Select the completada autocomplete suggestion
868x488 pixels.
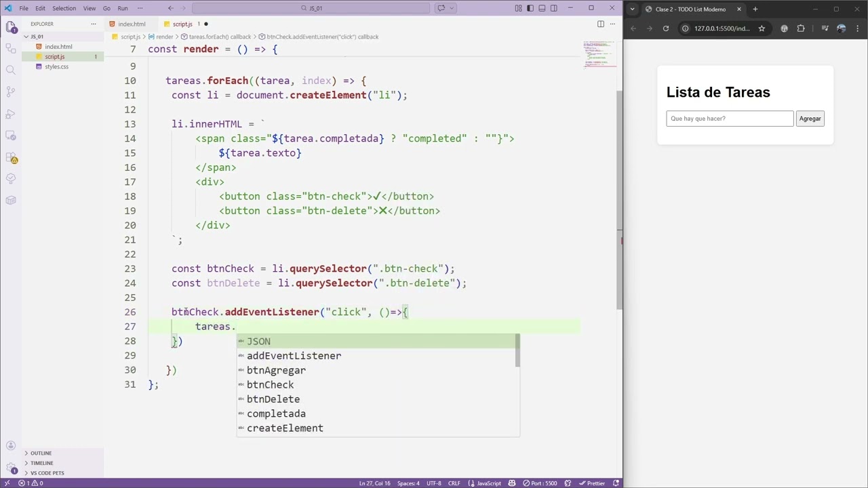tap(378, 413)
